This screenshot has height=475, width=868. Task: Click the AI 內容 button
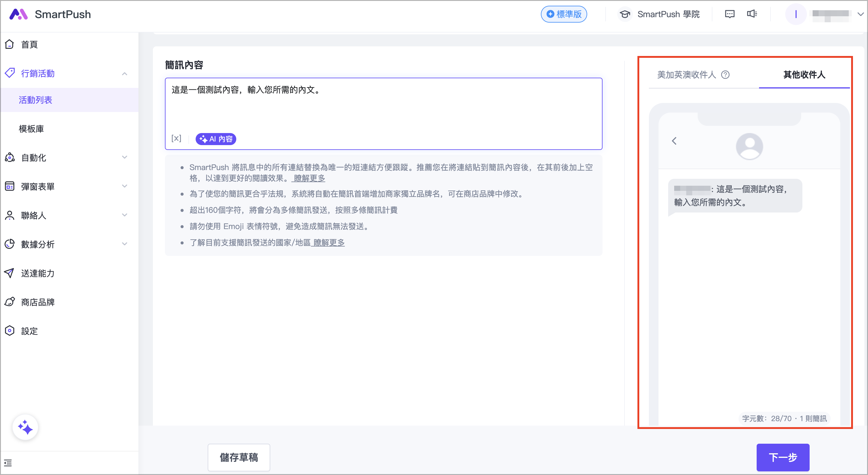tap(216, 139)
